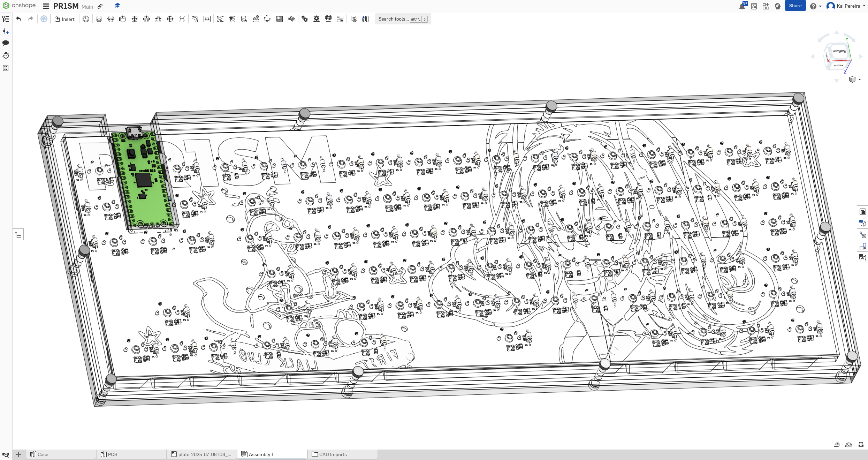Open the comments speech bubble
Image resolution: width=868 pixels, height=460 pixels.
[6, 43]
